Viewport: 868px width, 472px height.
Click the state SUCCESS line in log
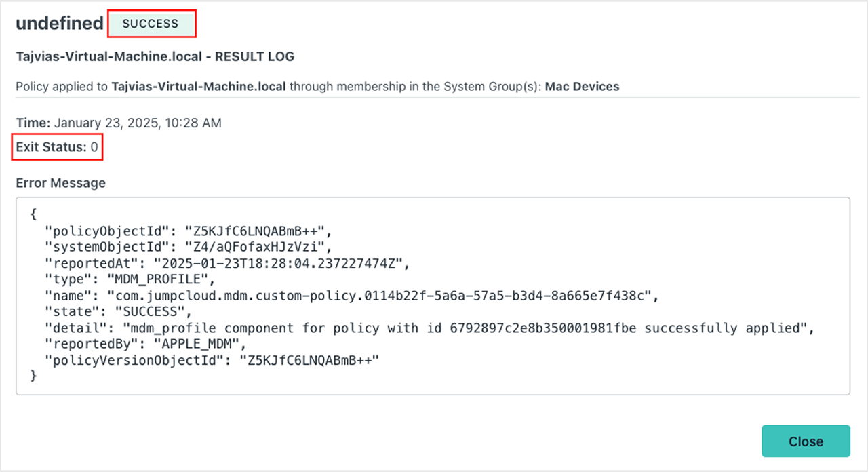click(x=119, y=311)
